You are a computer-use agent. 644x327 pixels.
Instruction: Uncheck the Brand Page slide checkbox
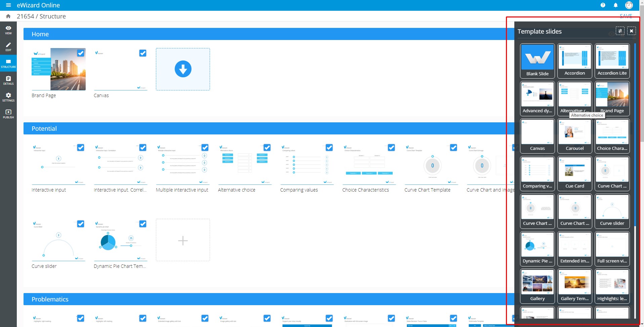coord(81,53)
